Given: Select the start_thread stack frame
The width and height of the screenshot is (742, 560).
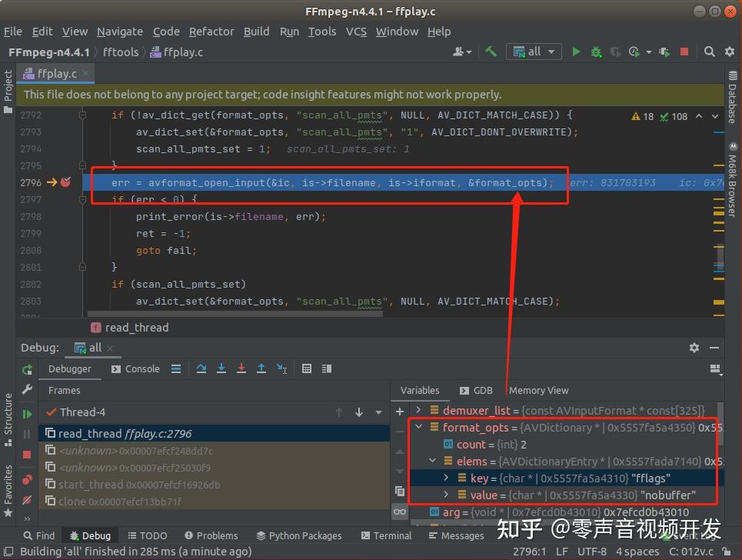Looking at the screenshot, I should [x=214, y=485].
